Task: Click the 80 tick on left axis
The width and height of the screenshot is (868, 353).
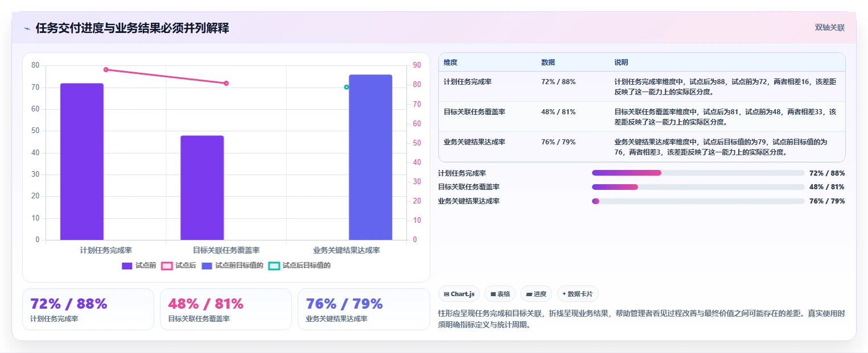Action: (35, 65)
